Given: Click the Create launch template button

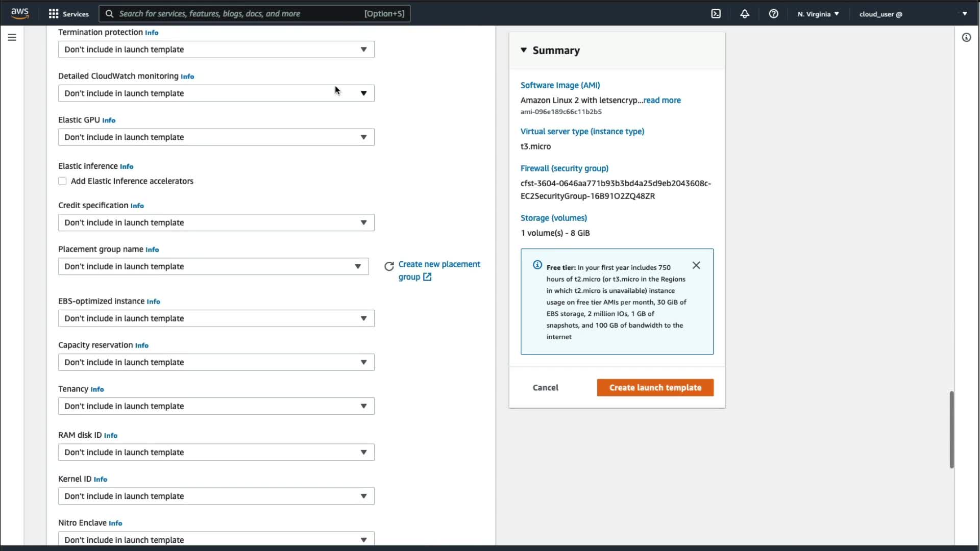Looking at the screenshot, I should point(655,388).
